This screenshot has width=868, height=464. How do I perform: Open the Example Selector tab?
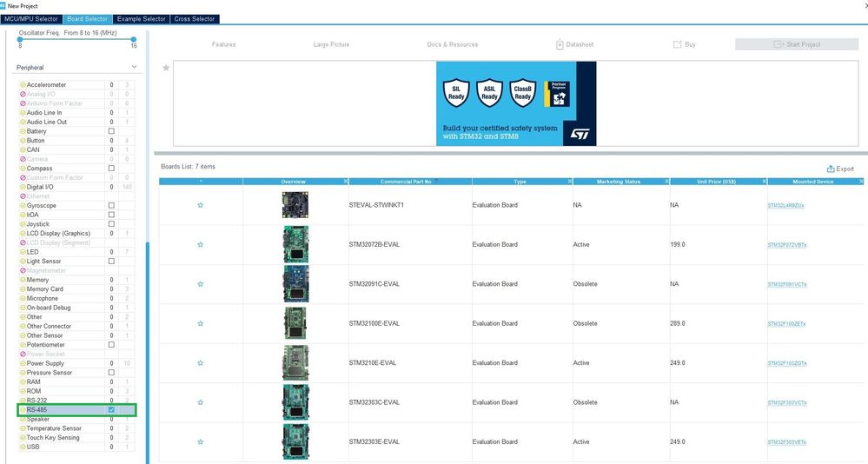(141, 19)
